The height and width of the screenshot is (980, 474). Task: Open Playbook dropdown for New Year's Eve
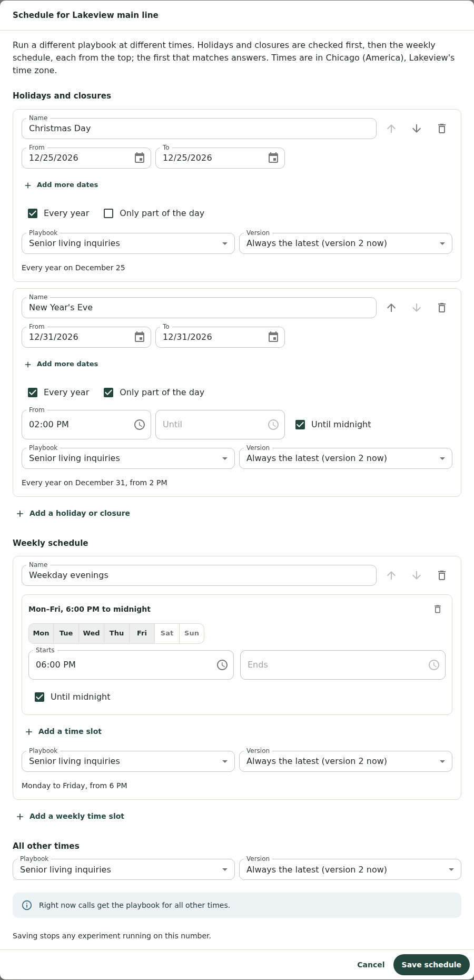pos(128,458)
